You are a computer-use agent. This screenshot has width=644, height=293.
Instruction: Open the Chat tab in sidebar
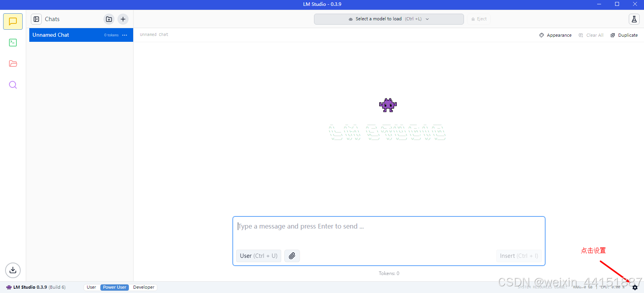(x=13, y=21)
